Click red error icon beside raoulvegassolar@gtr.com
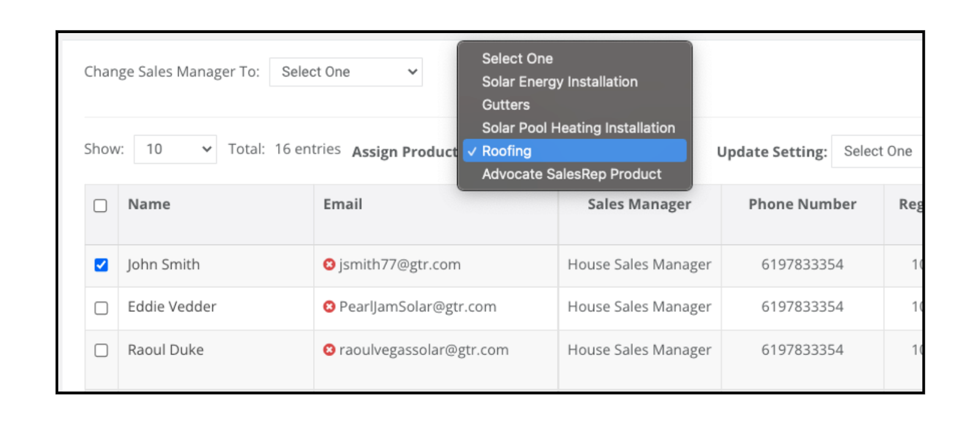This screenshot has width=980, height=424. click(x=329, y=349)
